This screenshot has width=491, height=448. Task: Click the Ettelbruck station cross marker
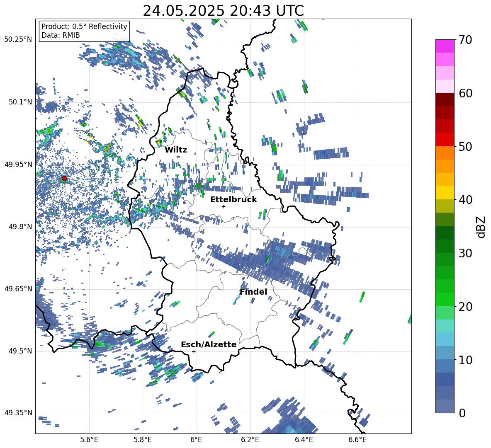click(x=224, y=206)
